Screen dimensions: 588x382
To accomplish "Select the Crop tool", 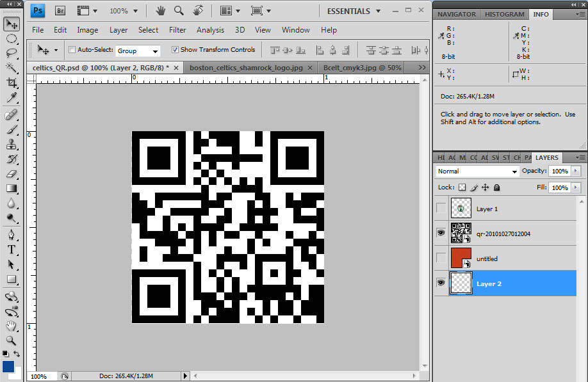I will [x=12, y=83].
